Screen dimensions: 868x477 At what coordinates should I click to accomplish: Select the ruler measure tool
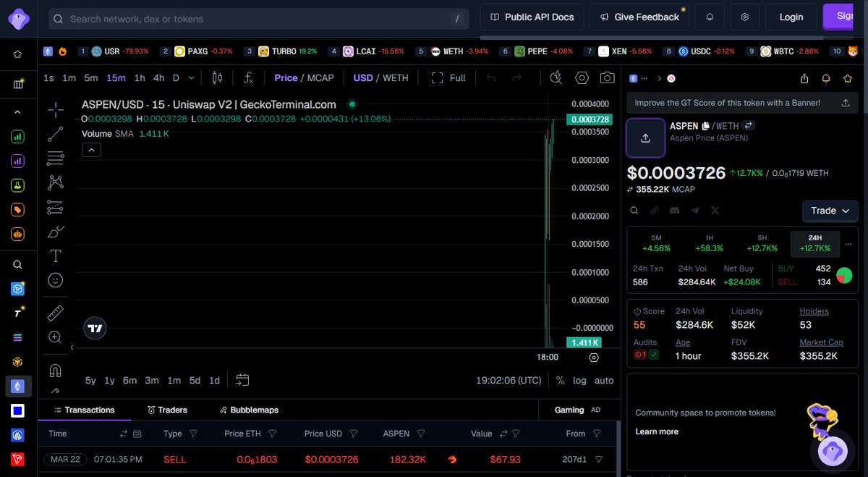[x=56, y=313]
